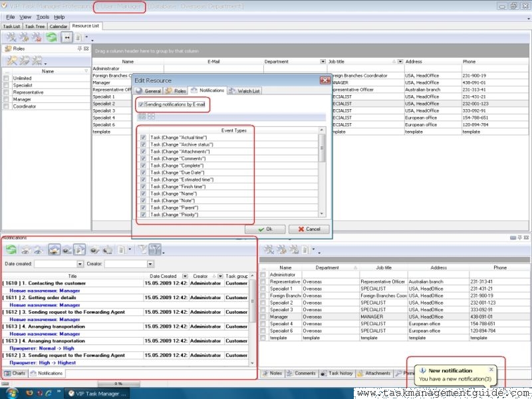The height and width of the screenshot is (399, 532).
Task: Click VIP Task Manager taskbar button
Action: pos(97,394)
